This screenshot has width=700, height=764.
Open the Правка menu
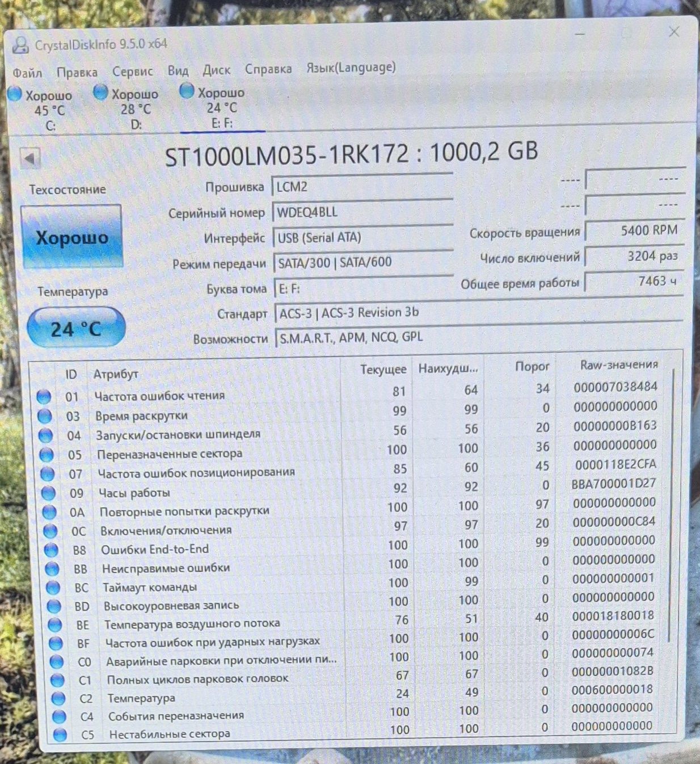click(77, 72)
